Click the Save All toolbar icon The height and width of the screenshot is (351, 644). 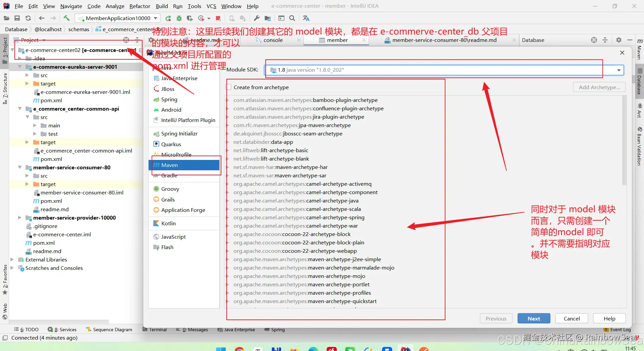pos(17,18)
